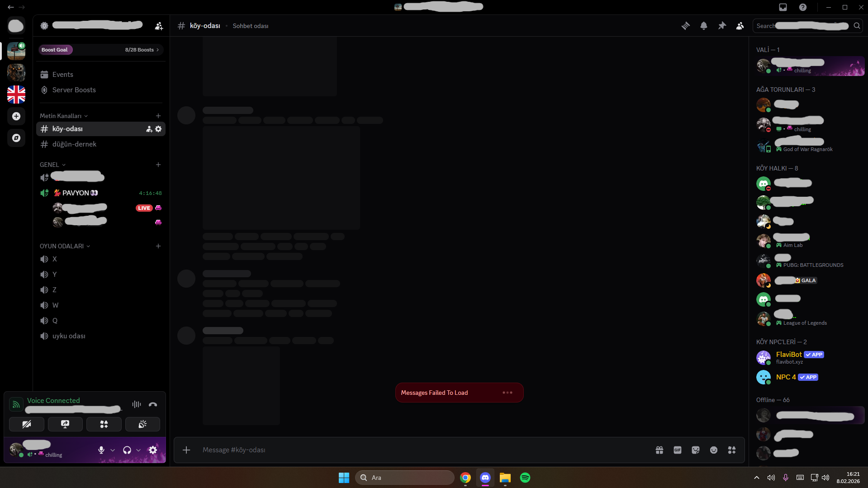Select the köy-odası text channel
The width and height of the screenshot is (868, 488).
(101, 129)
